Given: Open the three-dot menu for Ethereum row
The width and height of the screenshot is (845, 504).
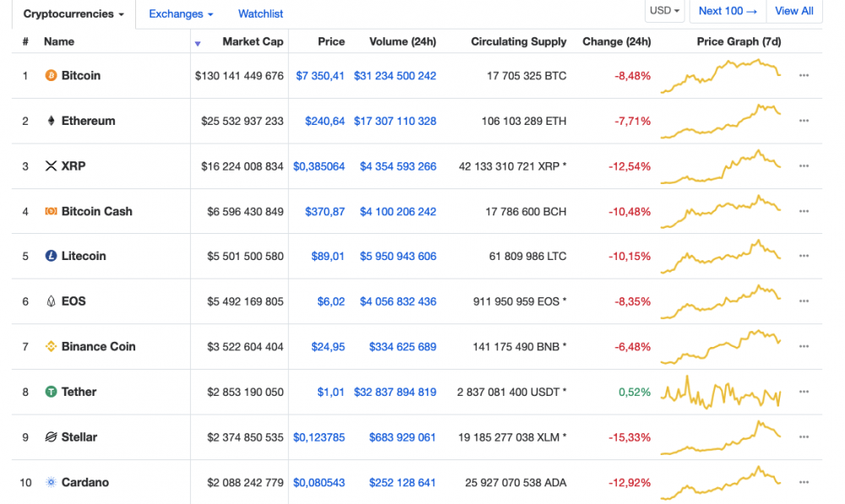Looking at the screenshot, I should [x=804, y=121].
